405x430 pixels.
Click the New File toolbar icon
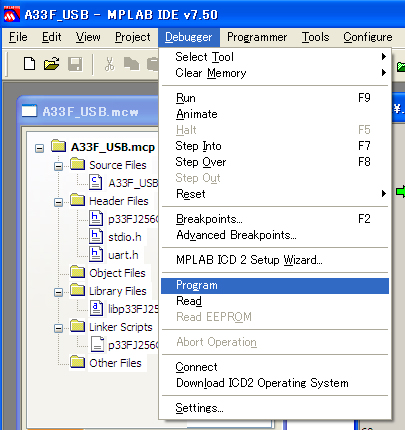29,64
